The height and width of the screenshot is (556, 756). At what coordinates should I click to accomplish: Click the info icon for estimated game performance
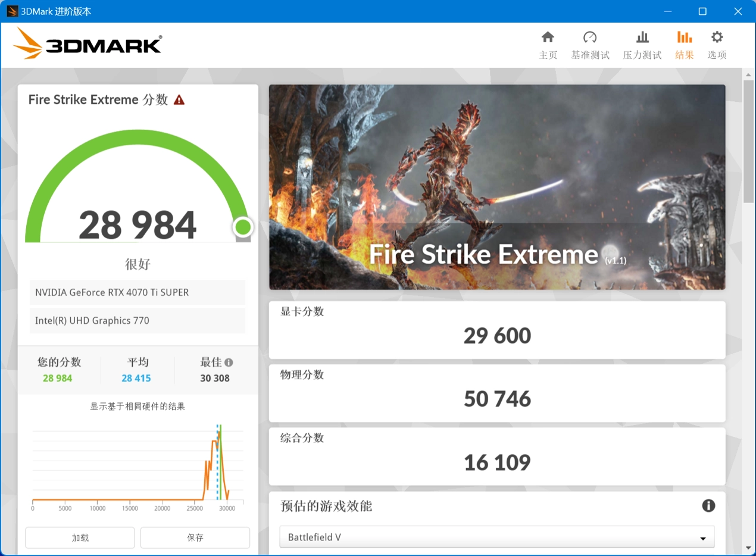708,506
